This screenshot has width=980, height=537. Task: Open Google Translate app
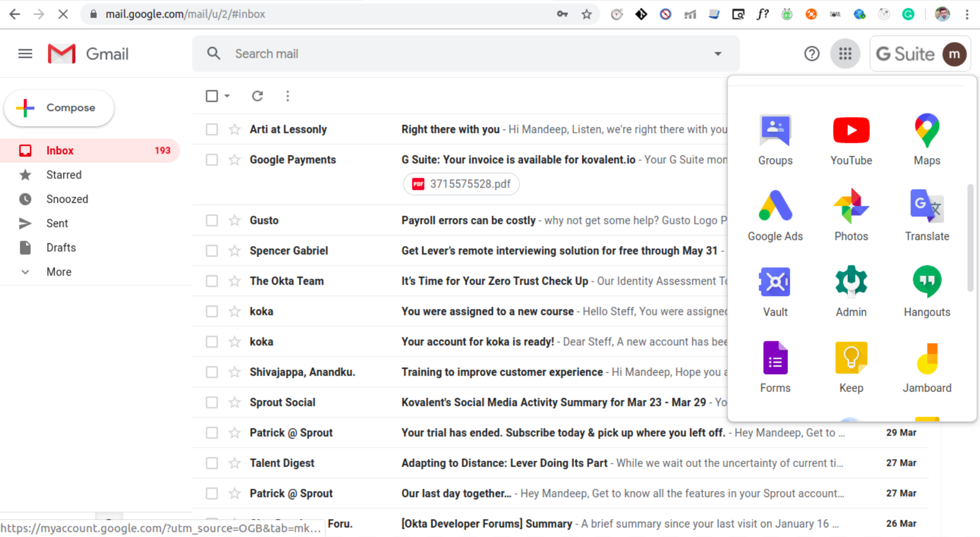tap(927, 216)
